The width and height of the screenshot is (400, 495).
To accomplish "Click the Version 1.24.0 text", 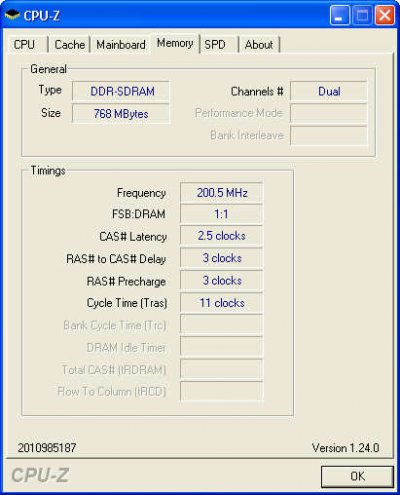I will click(x=345, y=448).
